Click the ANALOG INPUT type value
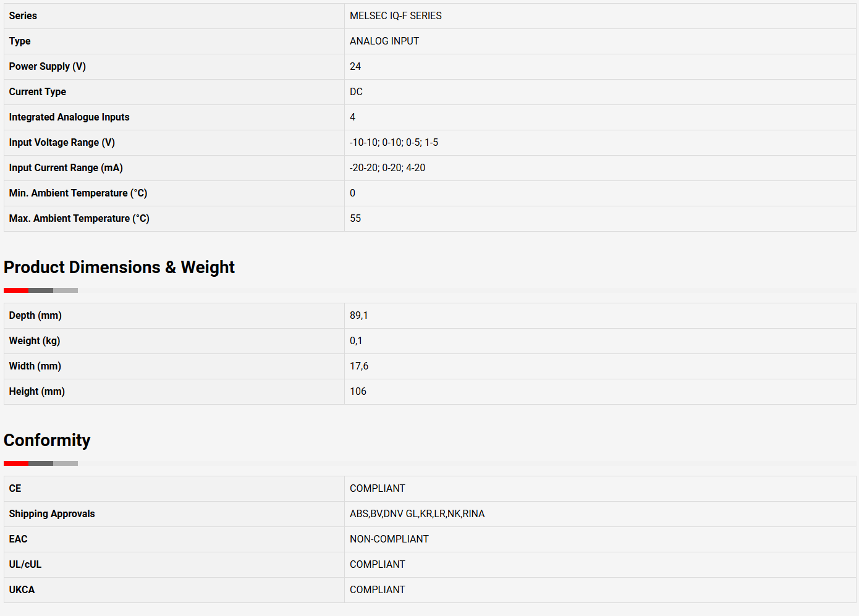Image resolution: width=859 pixels, height=616 pixels. coord(384,41)
